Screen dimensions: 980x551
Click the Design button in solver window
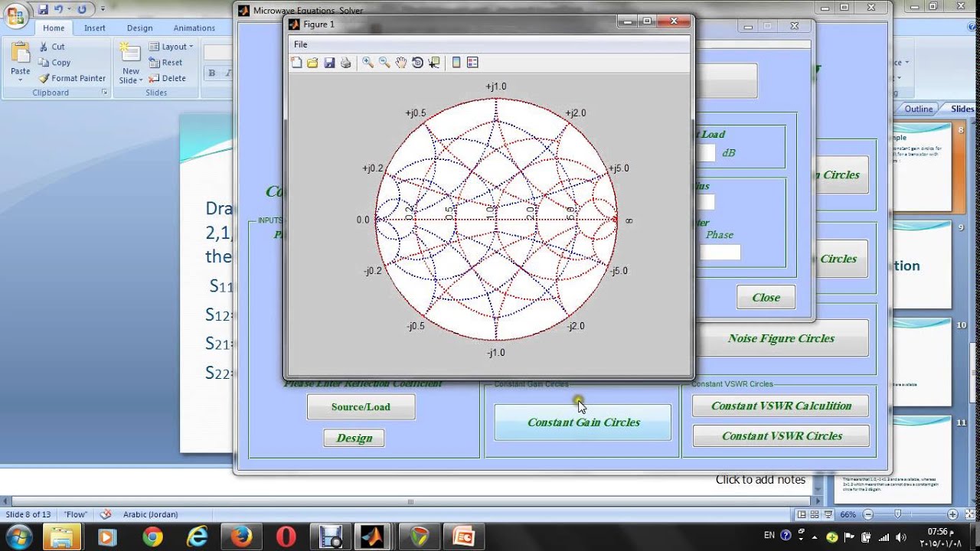coord(354,438)
